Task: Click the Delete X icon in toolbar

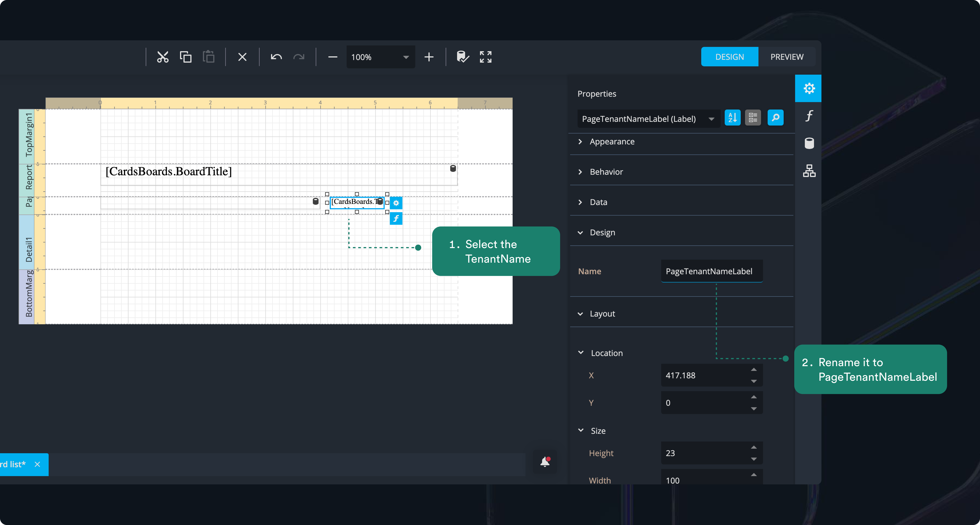Action: pyautogui.click(x=242, y=57)
